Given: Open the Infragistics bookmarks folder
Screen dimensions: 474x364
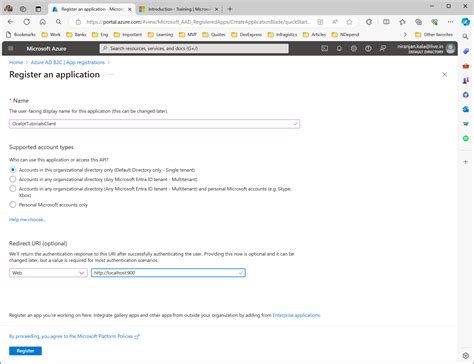Looking at the screenshot, I should click(282, 34).
